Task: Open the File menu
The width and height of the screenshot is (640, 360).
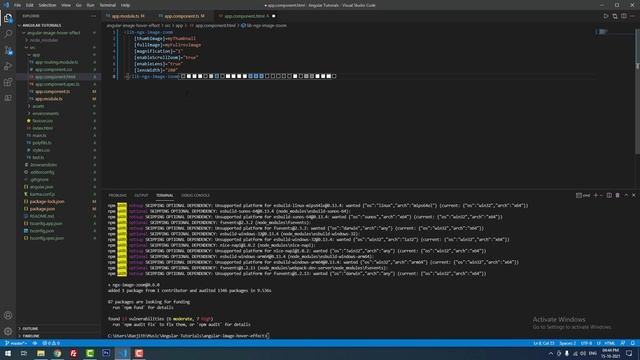Action: click(x=17, y=5)
